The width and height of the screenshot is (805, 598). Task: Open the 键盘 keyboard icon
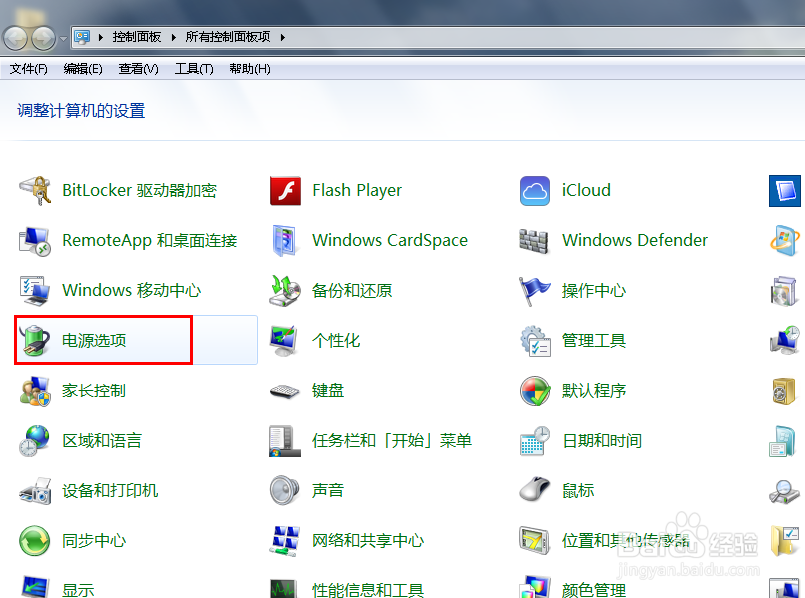285,391
